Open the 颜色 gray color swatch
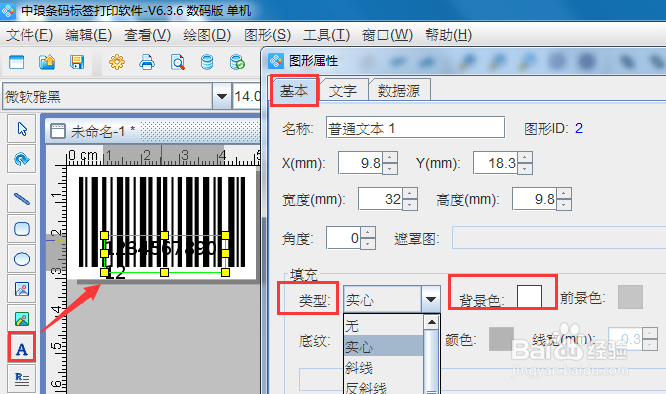The height and width of the screenshot is (394, 666). (x=501, y=339)
